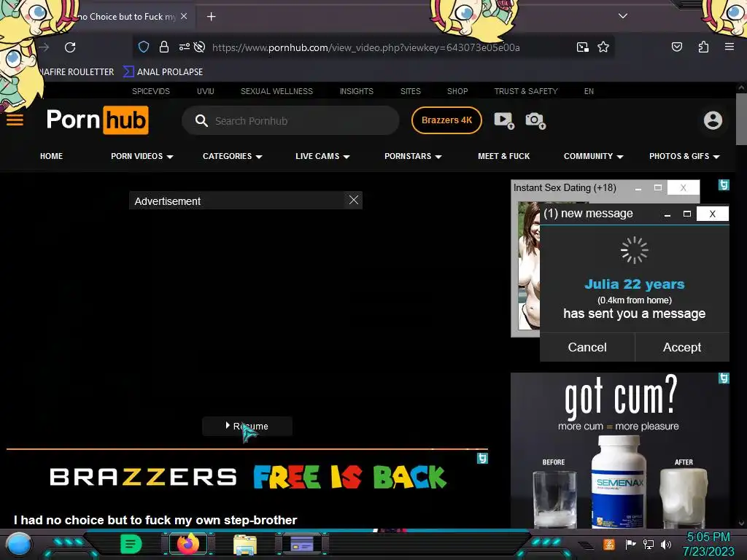Expand the fifth nav dropdown, left of MEET
Viewport: 747px width, 560px height.
click(413, 156)
